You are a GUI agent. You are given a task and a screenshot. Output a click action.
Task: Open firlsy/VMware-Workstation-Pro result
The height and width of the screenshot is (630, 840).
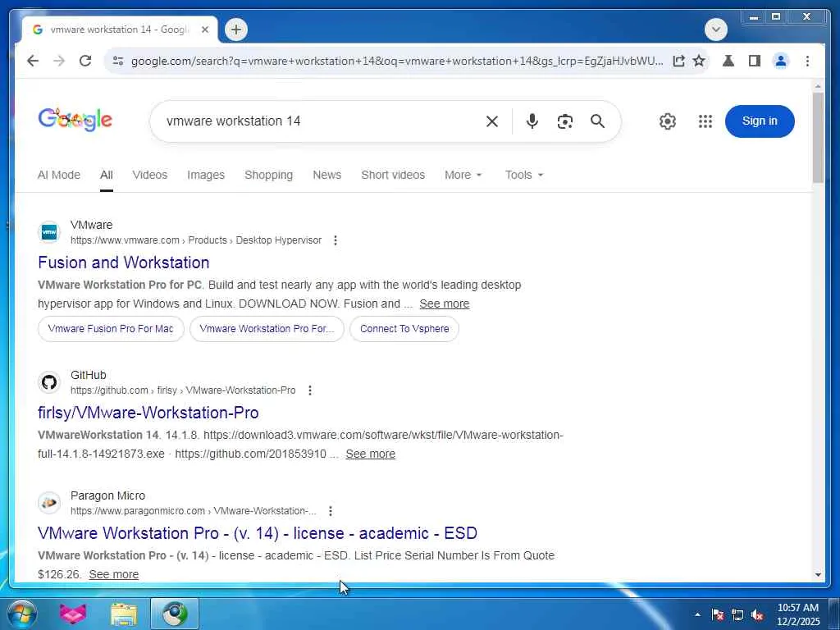148,413
